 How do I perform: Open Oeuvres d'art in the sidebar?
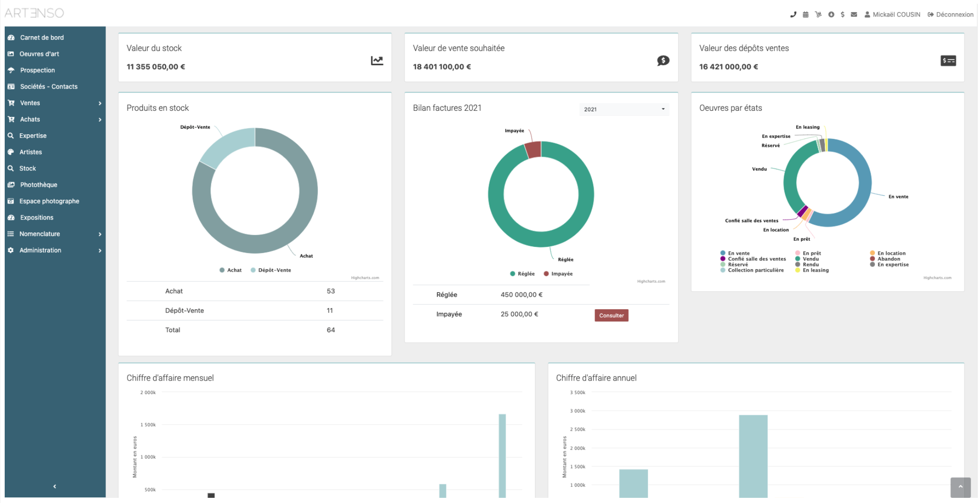[x=55, y=54]
